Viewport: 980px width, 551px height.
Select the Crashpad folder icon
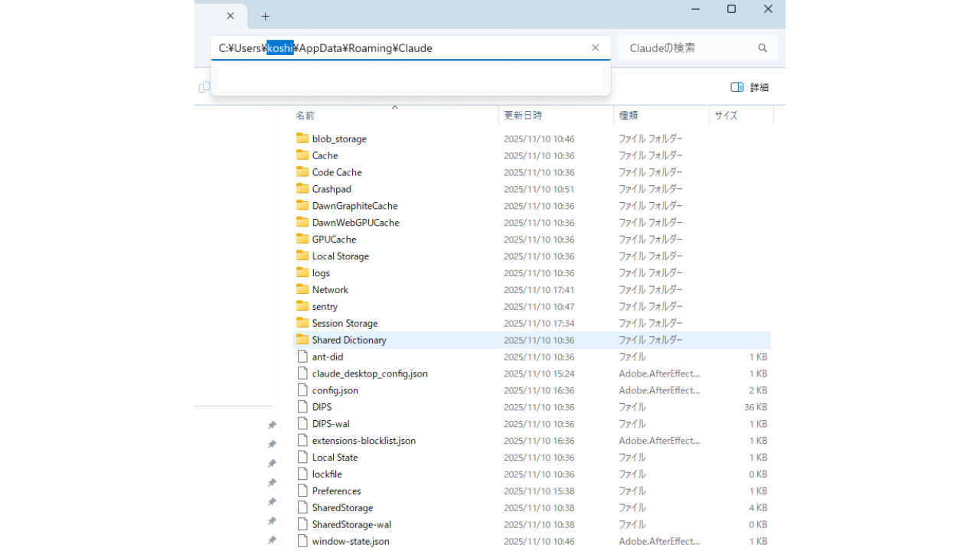(x=302, y=189)
